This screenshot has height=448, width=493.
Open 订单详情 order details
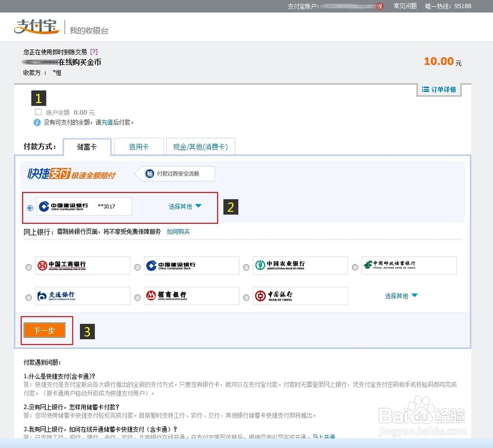[439, 90]
